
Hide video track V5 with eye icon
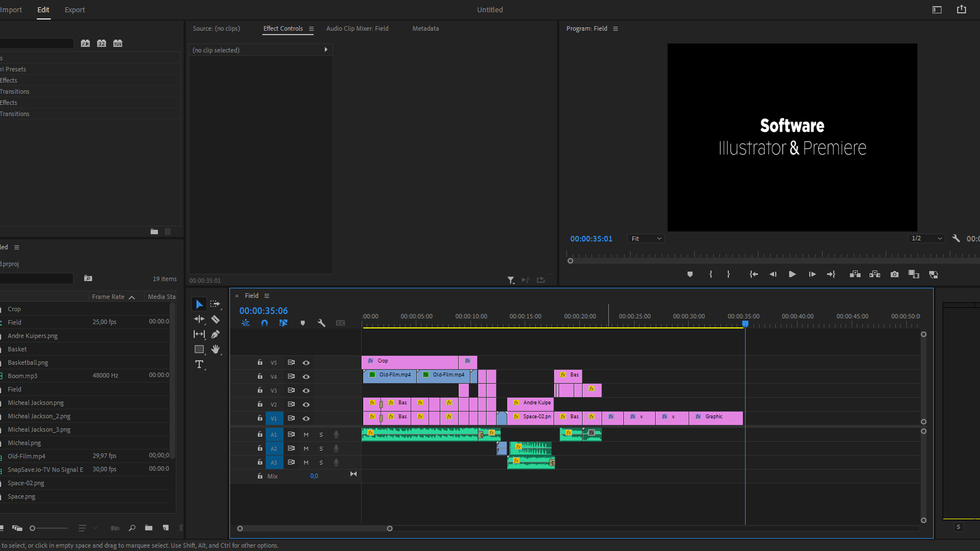coord(306,362)
